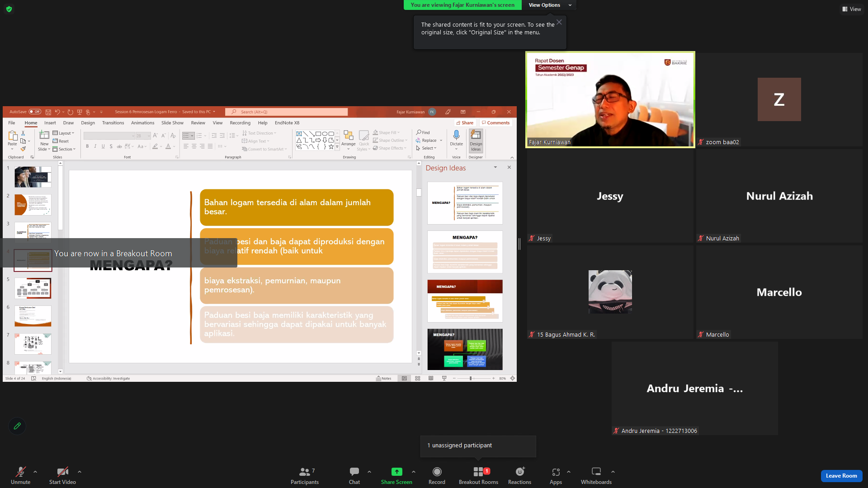Expand the arrow beside Share Screen

tap(414, 472)
